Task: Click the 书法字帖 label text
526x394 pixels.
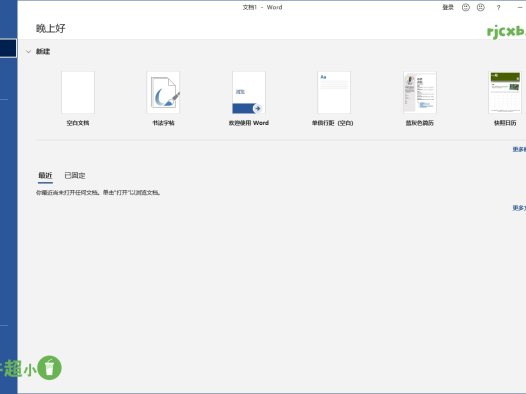Action: (x=163, y=123)
